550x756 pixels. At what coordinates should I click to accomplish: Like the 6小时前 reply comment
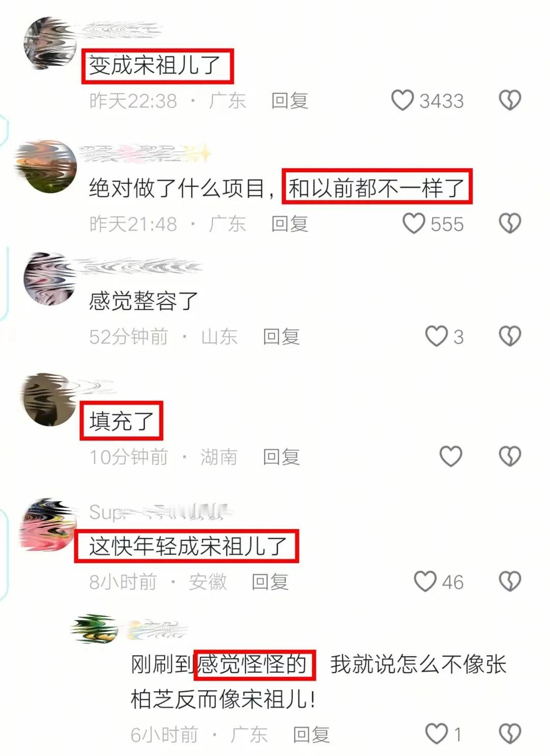coord(436,734)
